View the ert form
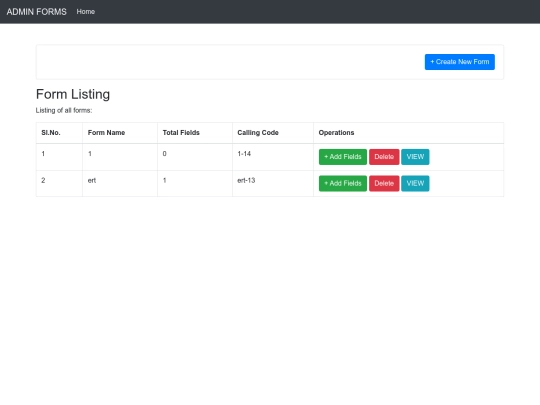The height and width of the screenshot is (405, 540). click(415, 184)
